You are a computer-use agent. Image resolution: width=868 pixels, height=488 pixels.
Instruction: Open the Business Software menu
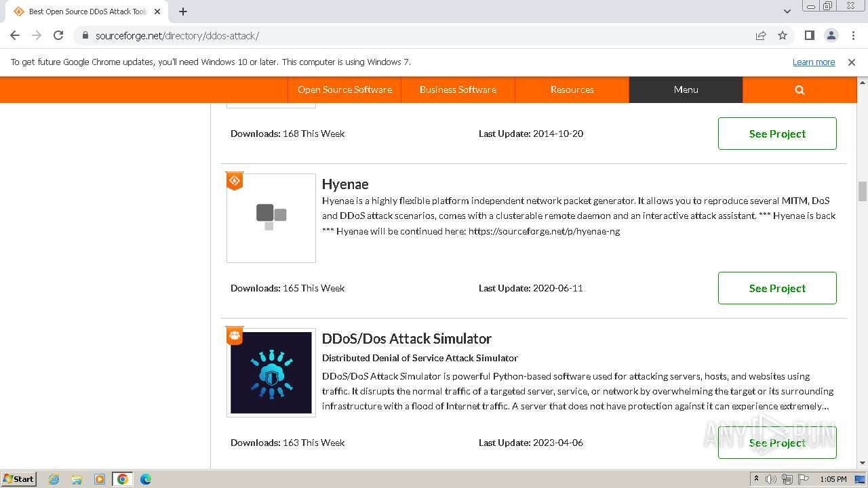pyautogui.click(x=458, y=89)
